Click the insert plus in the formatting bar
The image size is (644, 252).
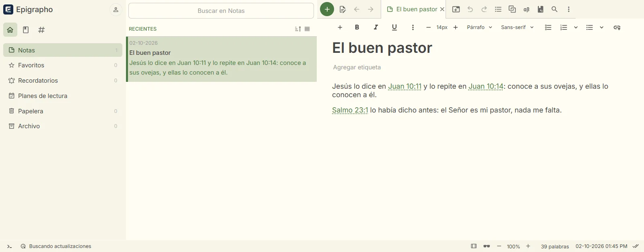(x=340, y=27)
